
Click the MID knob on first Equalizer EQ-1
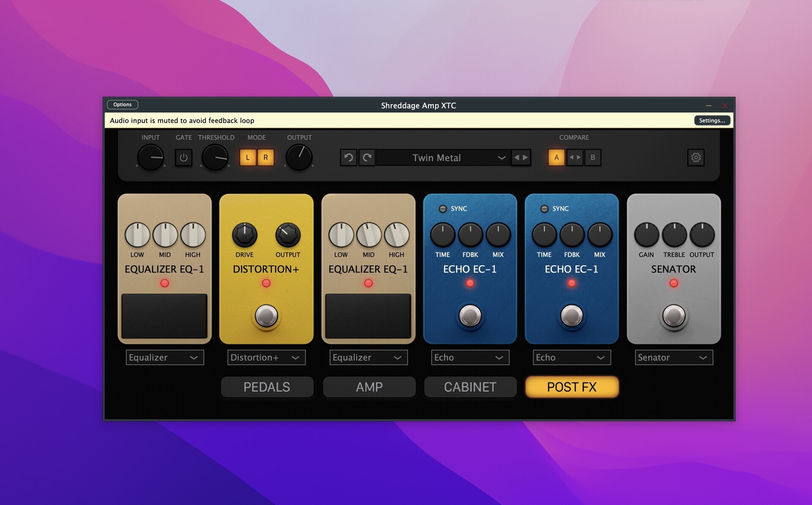point(165,235)
